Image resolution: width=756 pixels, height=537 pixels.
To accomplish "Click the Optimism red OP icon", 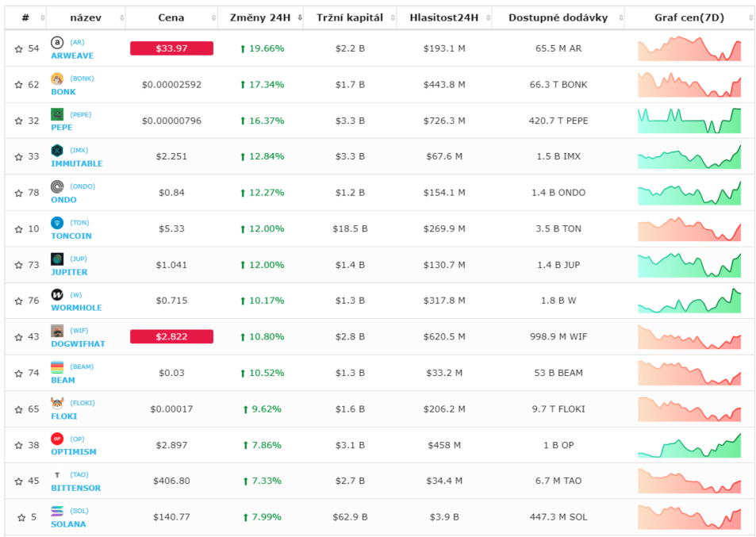I will point(57,439).
